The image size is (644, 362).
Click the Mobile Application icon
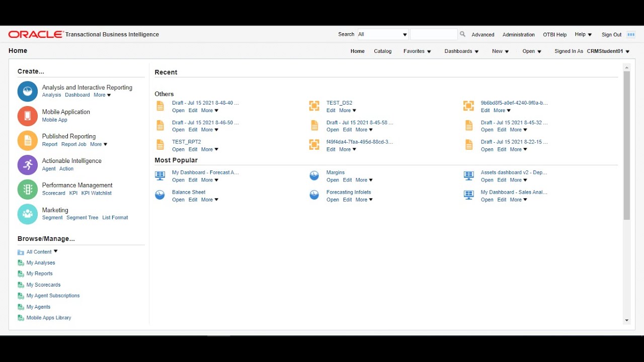[28, 116]
